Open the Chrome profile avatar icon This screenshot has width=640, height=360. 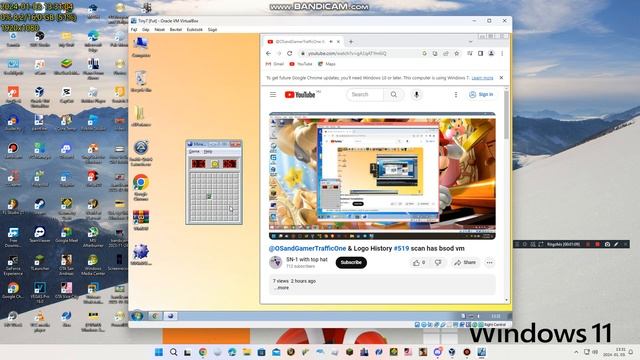click(491, 53)
